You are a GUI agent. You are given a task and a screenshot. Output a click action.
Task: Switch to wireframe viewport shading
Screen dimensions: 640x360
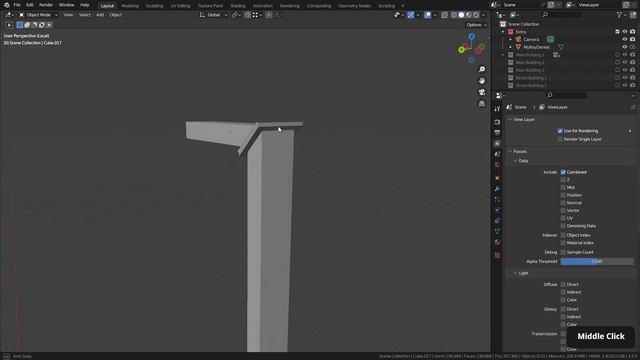click(454, 15)
